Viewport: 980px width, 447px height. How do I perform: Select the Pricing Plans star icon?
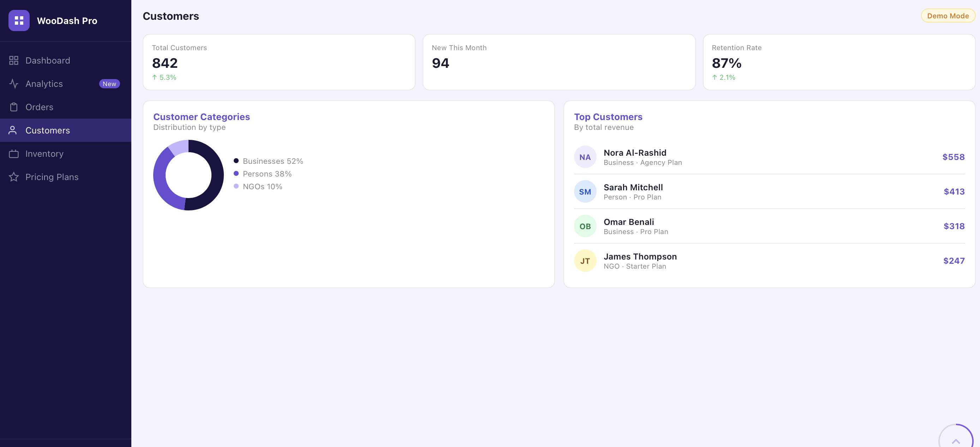(x=14, y=177)
